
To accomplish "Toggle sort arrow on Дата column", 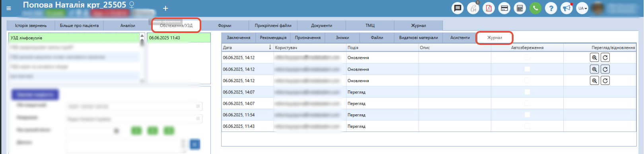I will (x=270, y=47).
